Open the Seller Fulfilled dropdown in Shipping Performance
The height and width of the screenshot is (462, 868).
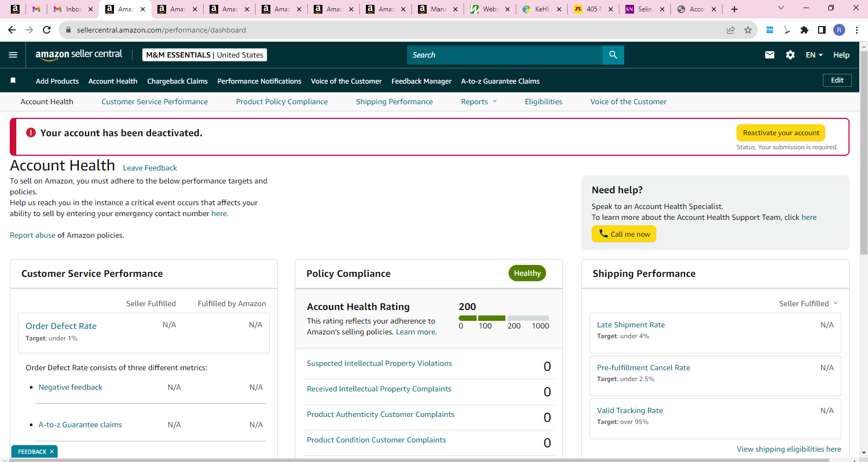[x=808, y=303]
